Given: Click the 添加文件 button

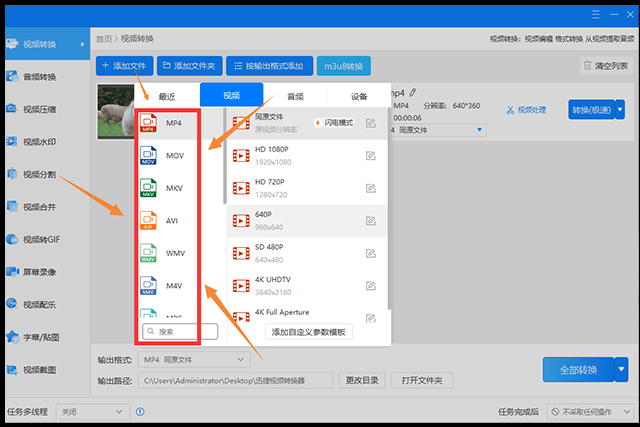Looking at the screenshot, I should (x=124, y=66).
